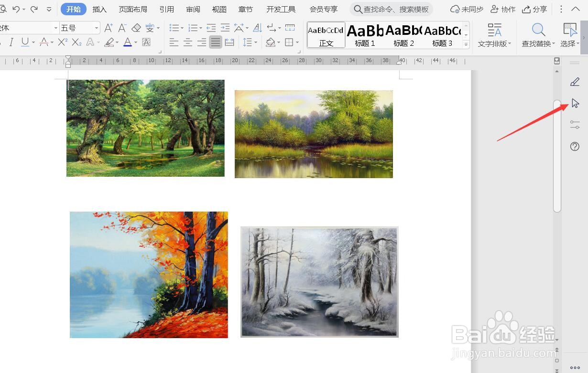Click the 协作 collaborate button
The width and height of the screenshot is (588, 373).
tap(503, 9)
